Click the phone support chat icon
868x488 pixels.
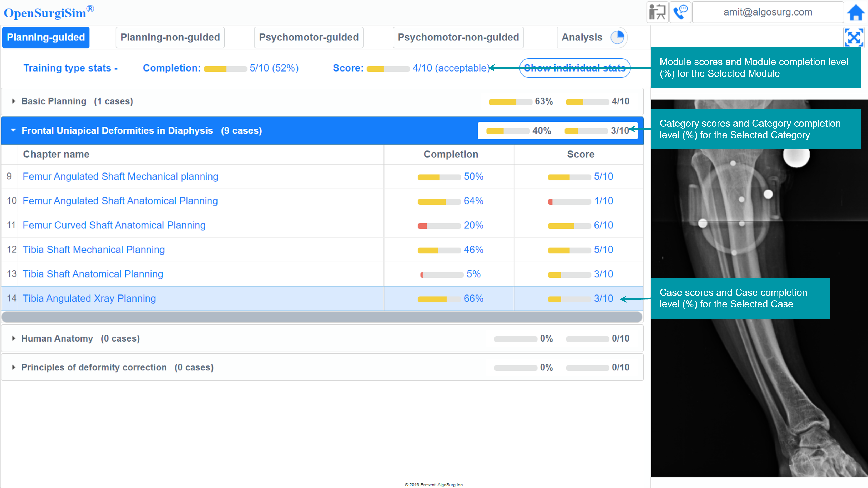click(680, 12)
